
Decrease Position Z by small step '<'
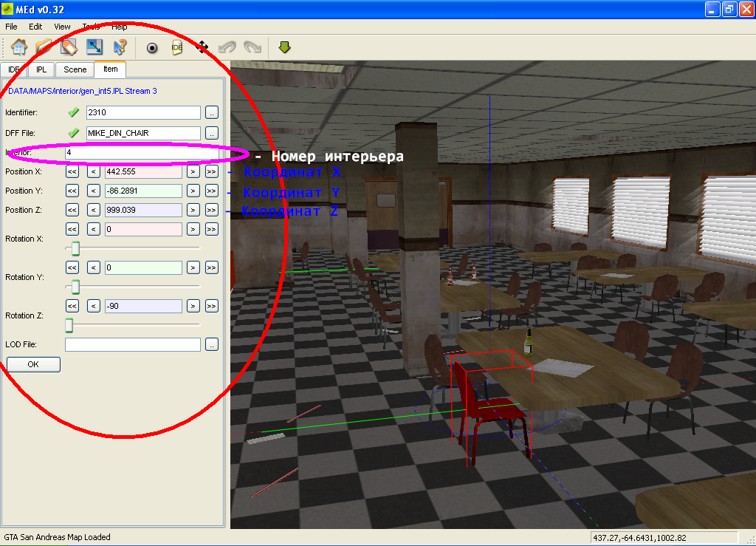click(94, 211)
